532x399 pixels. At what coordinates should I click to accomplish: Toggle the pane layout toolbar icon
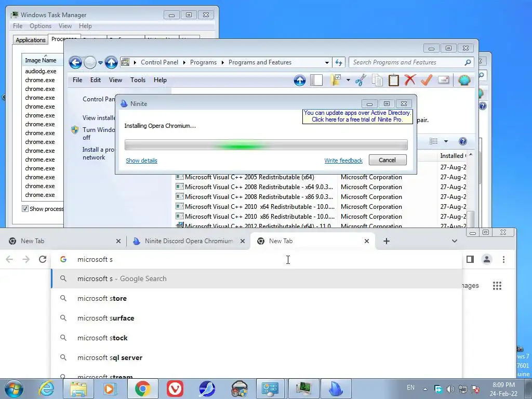coord(316,81)
